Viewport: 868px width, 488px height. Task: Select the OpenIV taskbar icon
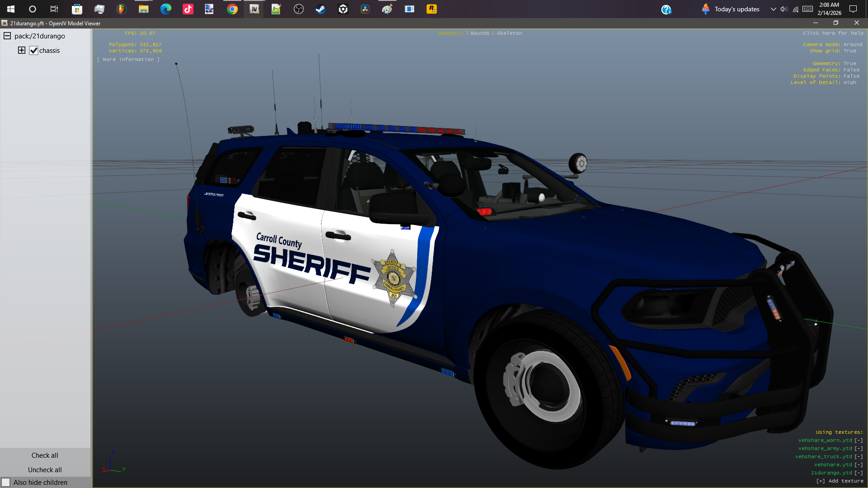[x=255, y=9]
